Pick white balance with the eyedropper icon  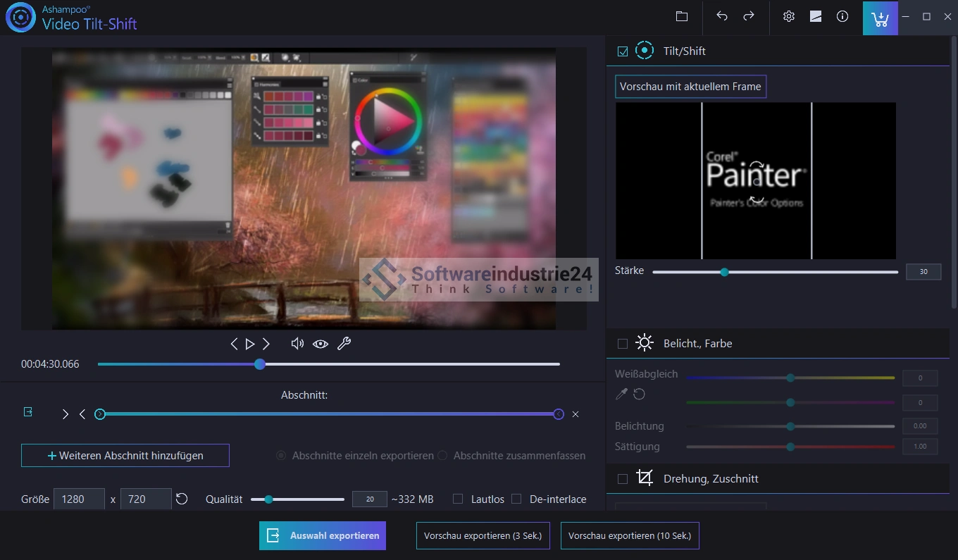(x=621, y=394)
